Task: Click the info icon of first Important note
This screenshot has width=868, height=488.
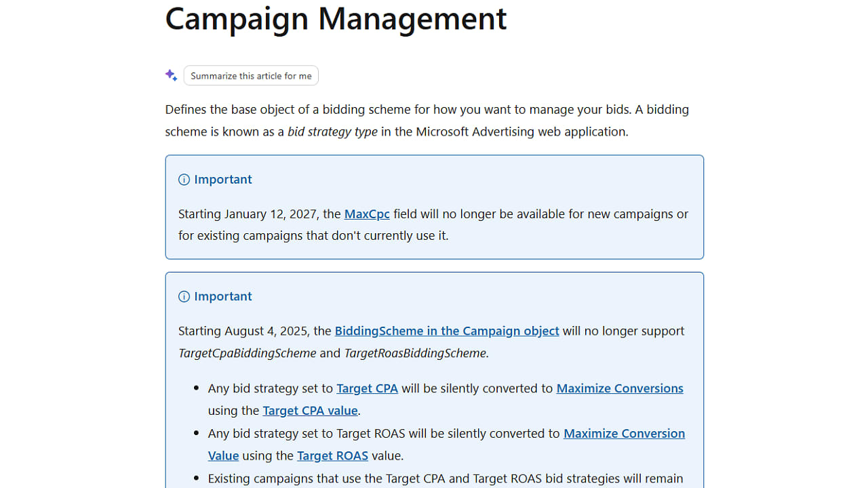Action: (x=184, y=180)
